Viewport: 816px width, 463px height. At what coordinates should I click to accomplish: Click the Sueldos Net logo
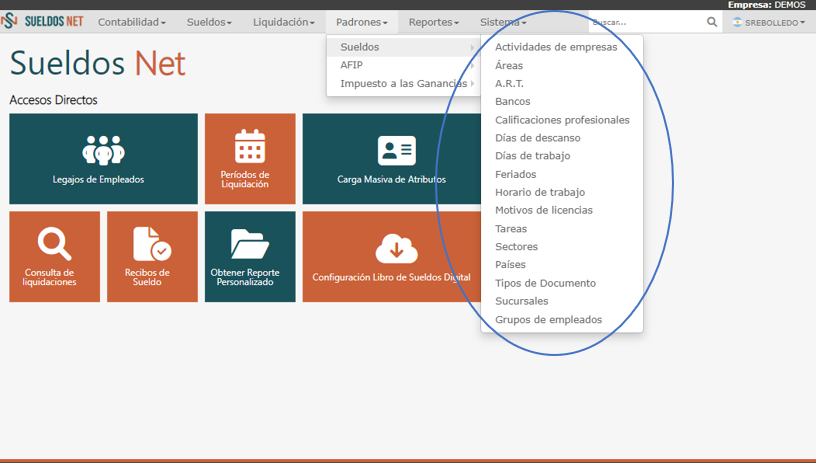click(x=42, y=21)
